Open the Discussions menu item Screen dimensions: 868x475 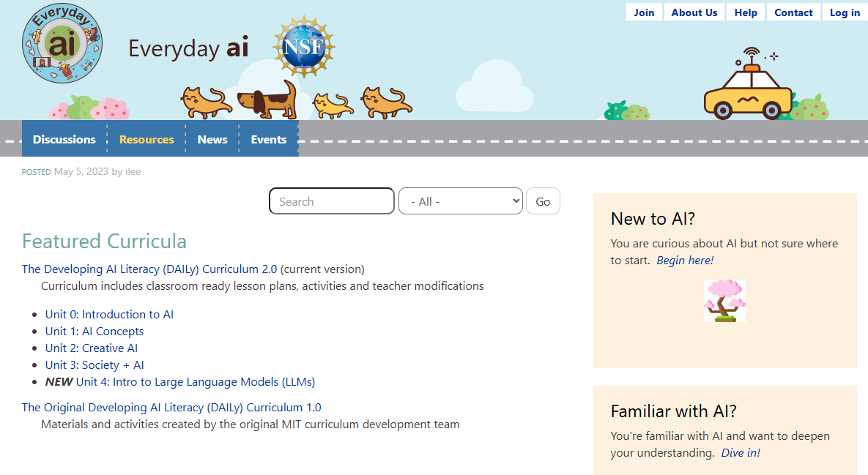click(x=64, y=139)
